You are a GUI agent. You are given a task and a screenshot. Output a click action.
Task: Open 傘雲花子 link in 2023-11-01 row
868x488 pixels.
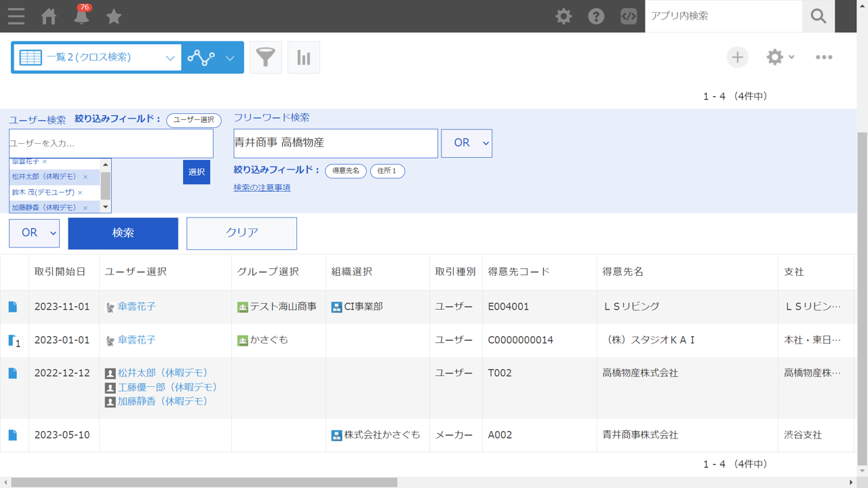(136, 306)
